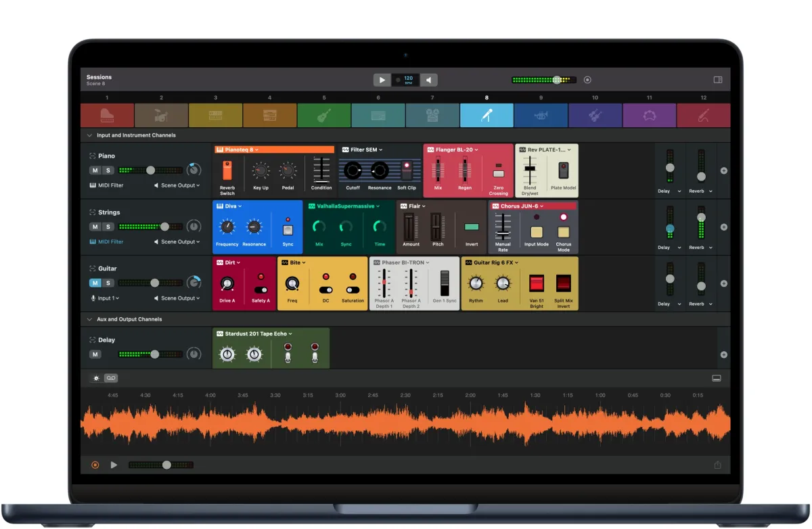The height and width of the screenshot is (529, 812).
Task: Click the Piano channel volume fader handle
Action: [x=150, y=170]
